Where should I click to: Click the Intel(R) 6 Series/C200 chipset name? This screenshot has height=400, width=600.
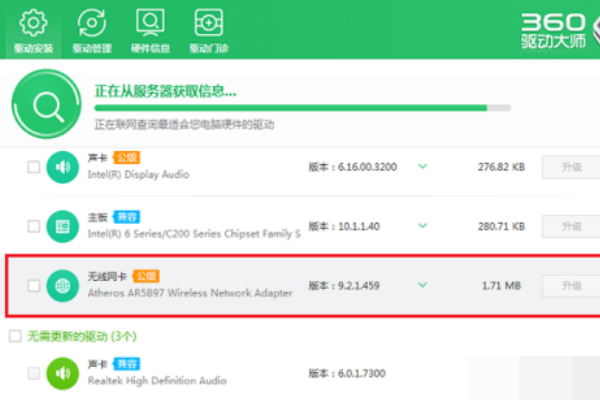pyautogui.click(x=194, y=234)
